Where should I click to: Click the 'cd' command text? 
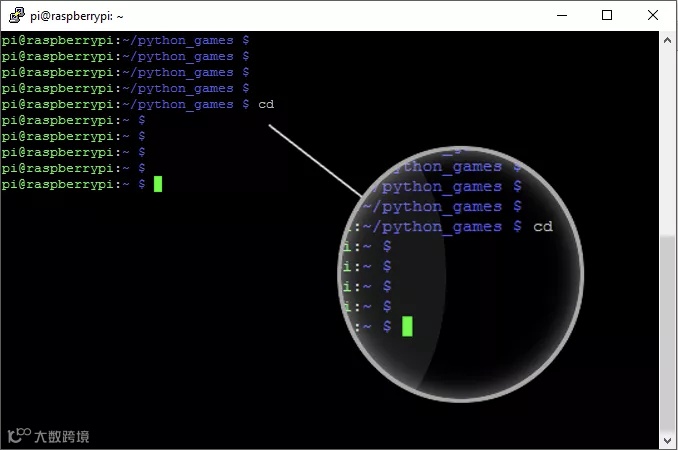pyautogui.click(x=266, y=104)
